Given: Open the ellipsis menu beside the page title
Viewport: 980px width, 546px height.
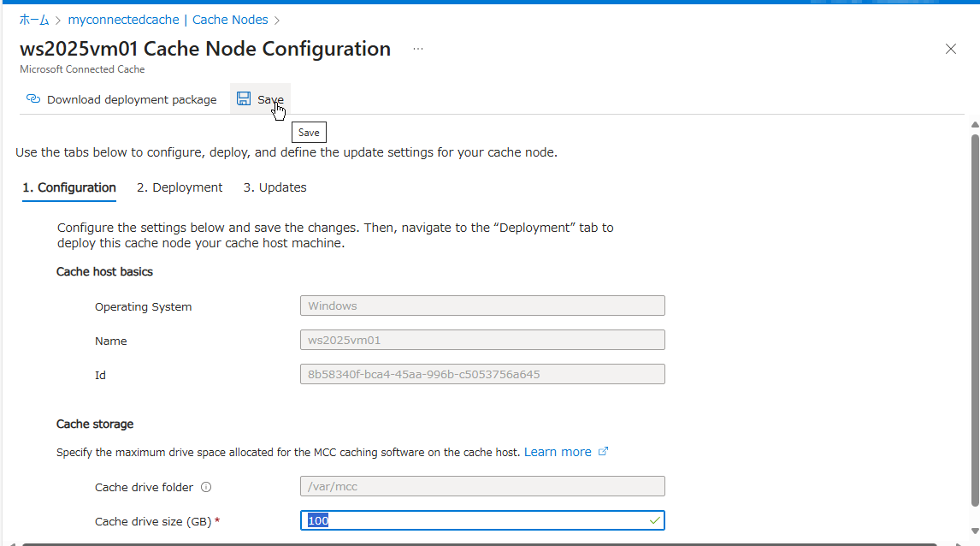Looking at the screenshot, I should tap(417, 49).
